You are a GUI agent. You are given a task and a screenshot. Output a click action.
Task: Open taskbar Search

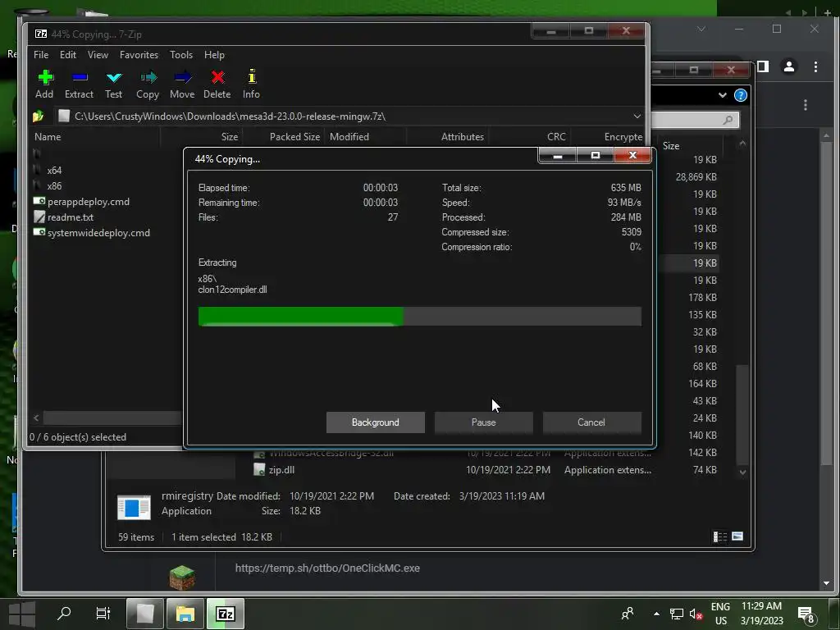pos(64,613)
